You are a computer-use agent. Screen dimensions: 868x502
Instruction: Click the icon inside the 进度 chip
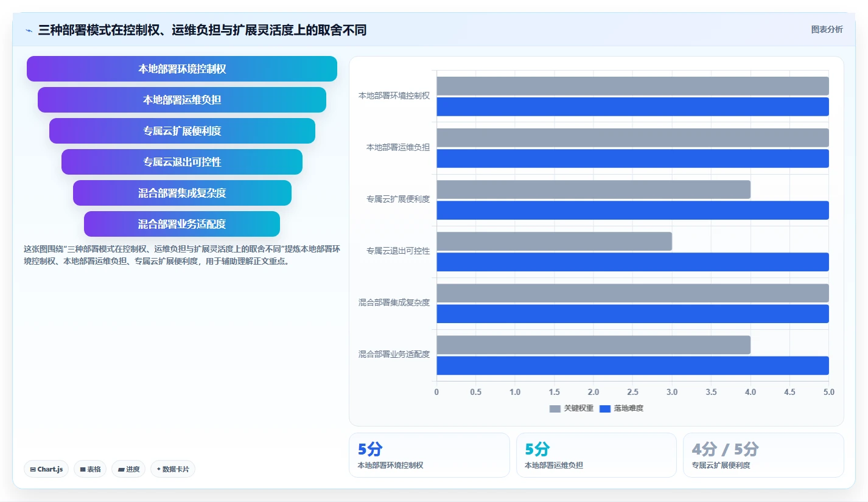coord(121,470)
